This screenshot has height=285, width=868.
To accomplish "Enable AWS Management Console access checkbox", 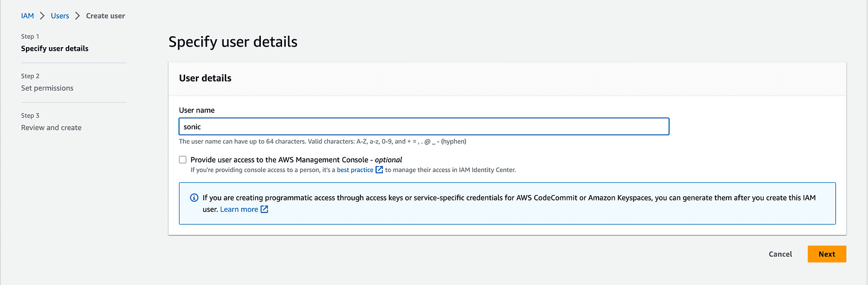I will 183,160.
